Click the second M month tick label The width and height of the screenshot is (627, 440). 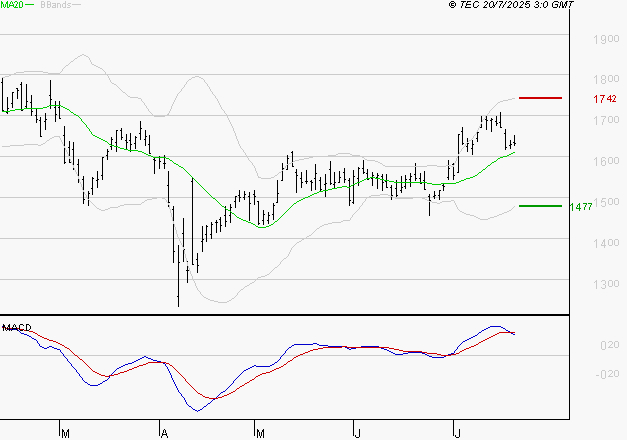(260, 433)
